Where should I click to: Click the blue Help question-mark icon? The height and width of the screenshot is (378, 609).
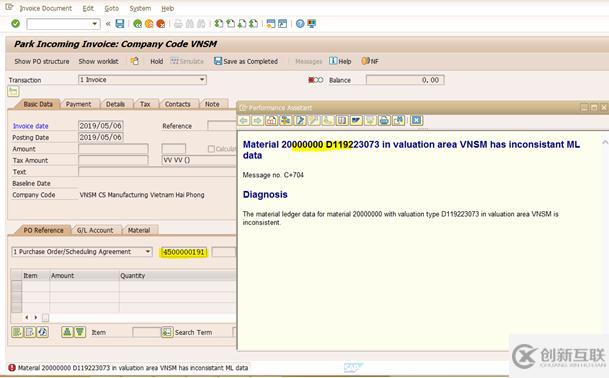[x=300, y=24]
